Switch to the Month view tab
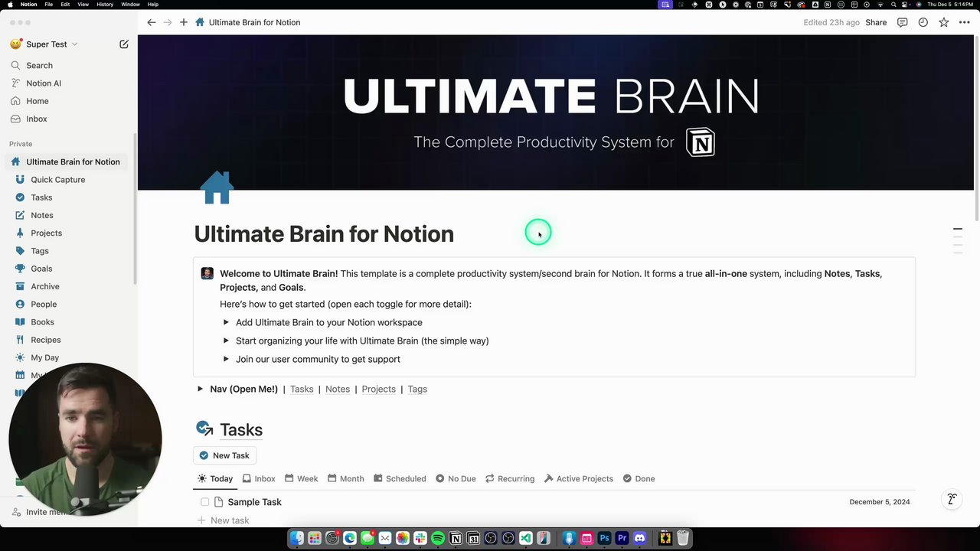Viewport: 980px width, 551px height. (346, 478)
